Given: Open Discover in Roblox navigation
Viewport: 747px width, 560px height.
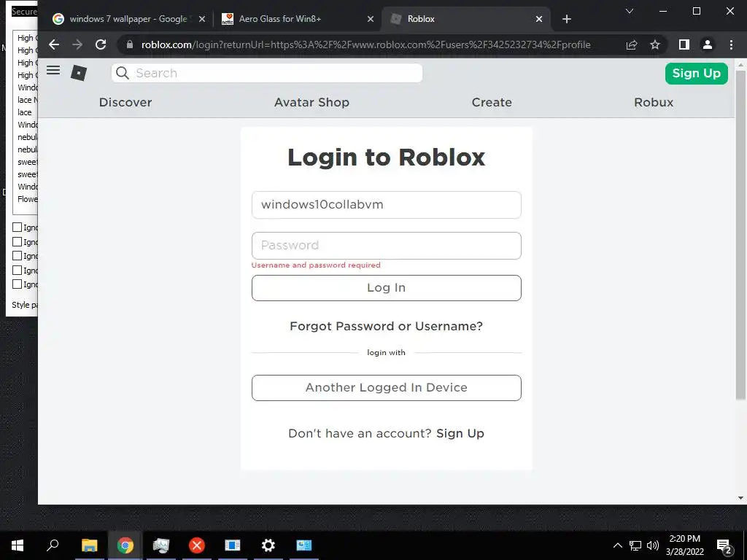Looking at the screenshot, I should coord(125,102).
